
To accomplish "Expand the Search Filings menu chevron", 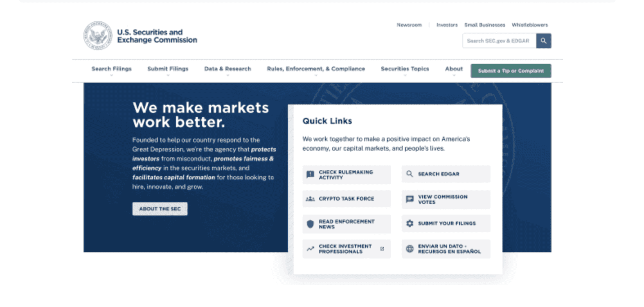I will tap(112, 75).
